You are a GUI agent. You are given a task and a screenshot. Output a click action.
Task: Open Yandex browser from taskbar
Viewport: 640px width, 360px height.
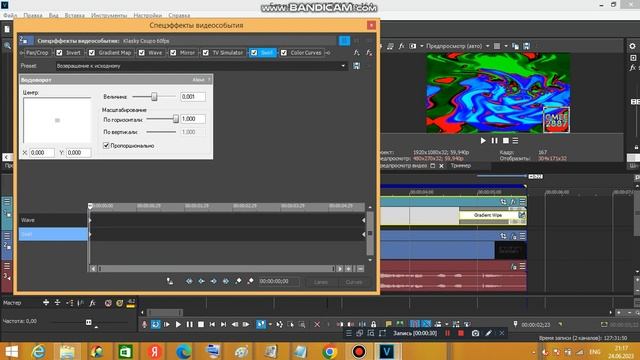pyautogui.click(x=154, y=351)
